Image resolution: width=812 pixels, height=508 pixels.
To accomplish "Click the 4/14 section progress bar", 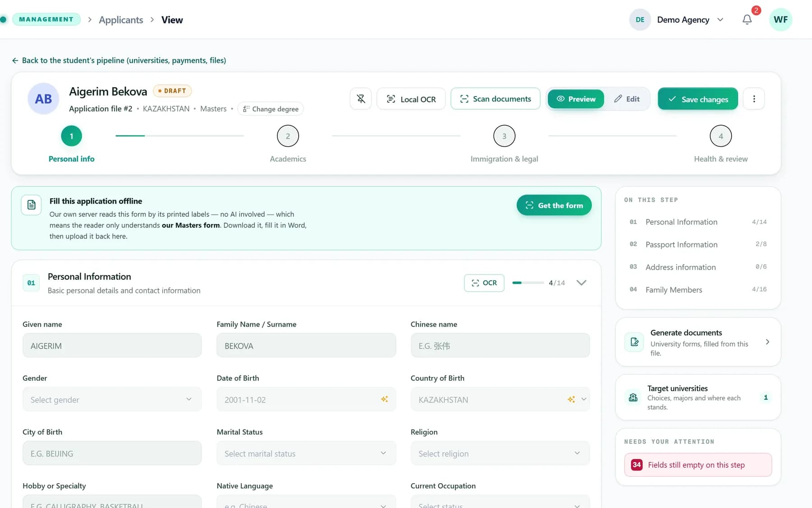I will coord(528,283).
